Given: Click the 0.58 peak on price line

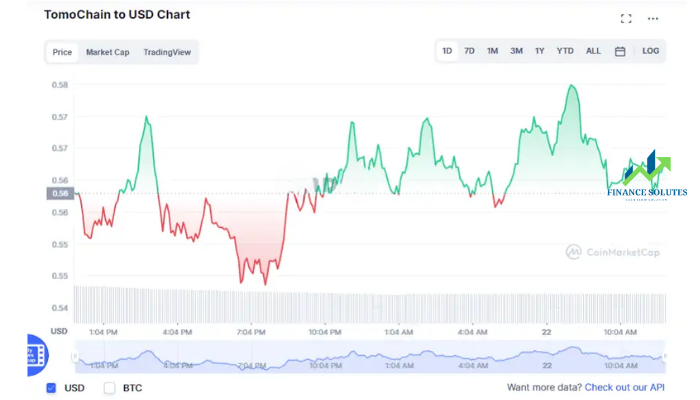Looking at the screenshot, I should 572,85.
